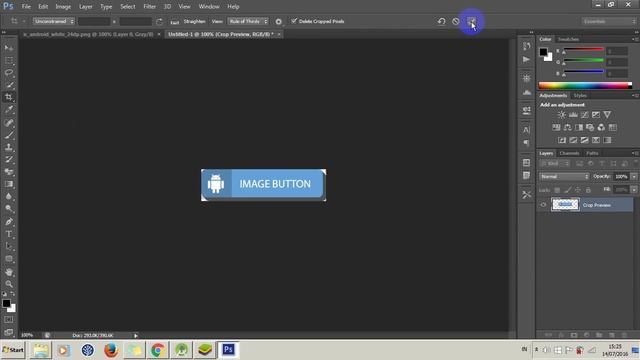
Task: Toggle lock transparent pixels
Action: point(557,190)
